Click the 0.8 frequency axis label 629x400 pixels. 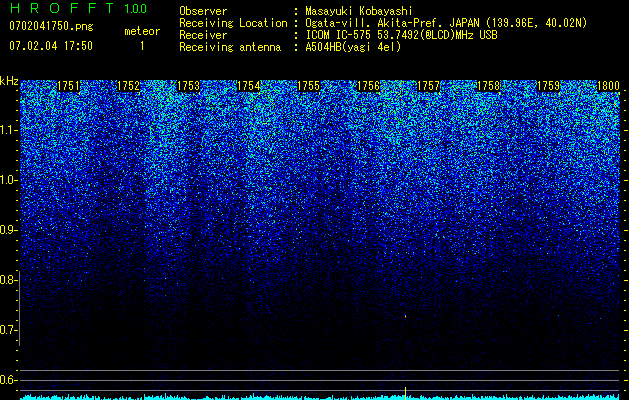pos(7,280)
